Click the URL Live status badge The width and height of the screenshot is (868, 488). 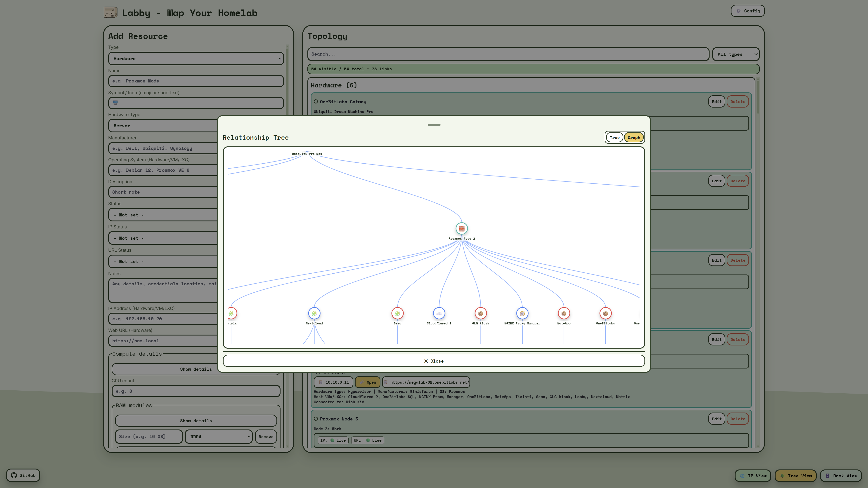(x=367, y=440)
